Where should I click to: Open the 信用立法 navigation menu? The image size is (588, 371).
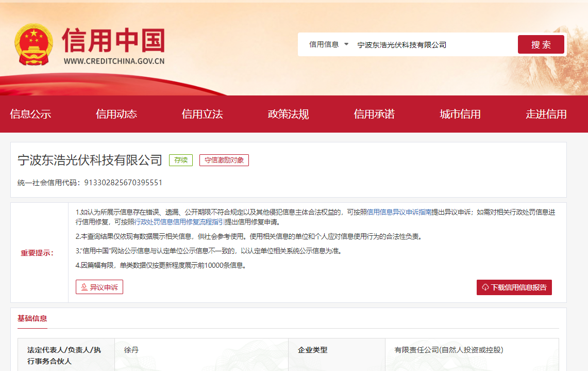click(202, 114)
